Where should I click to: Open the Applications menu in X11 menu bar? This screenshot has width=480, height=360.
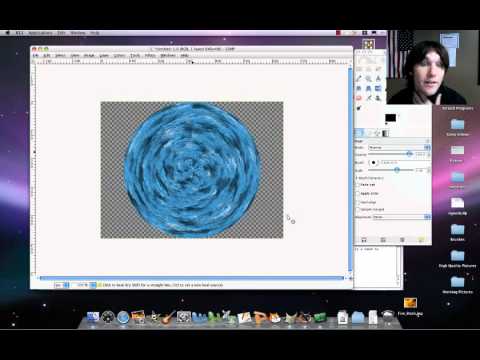click(41, 33)
